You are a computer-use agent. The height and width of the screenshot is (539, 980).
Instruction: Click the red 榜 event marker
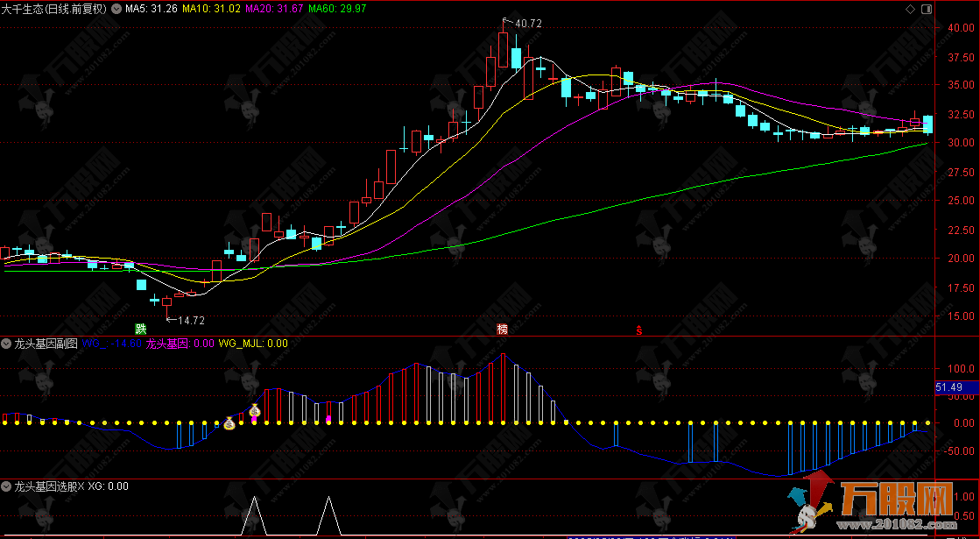[x=503, y=329]
